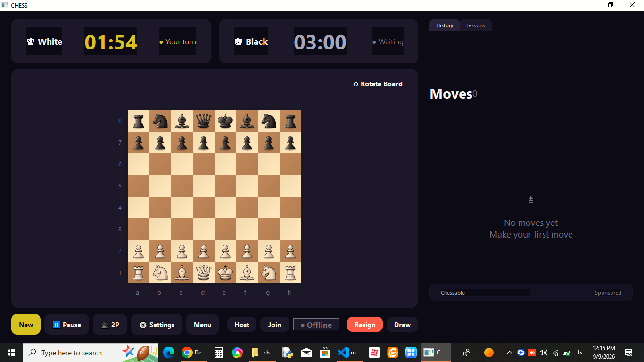
Task: Select the white queen on d1
Action: pyautogui.click(x=204, y=272)
